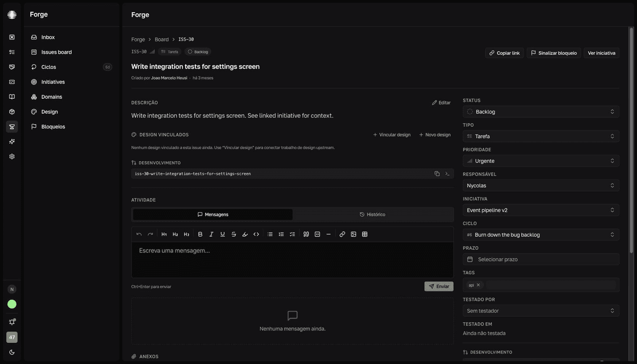The height and width of the screenshot is (364, 637).
Task: Apply Heading 3 in the message editor
Action: tap(186, 234)
